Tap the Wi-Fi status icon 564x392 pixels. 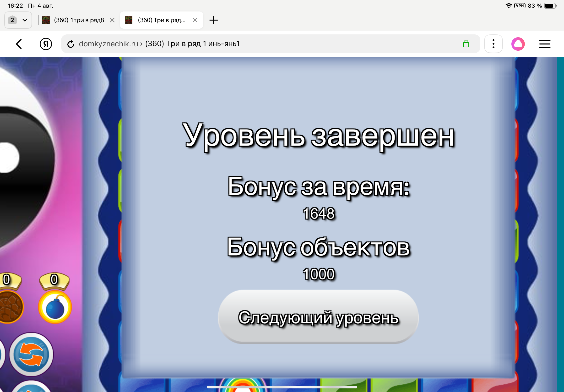[x=509, y=6]
